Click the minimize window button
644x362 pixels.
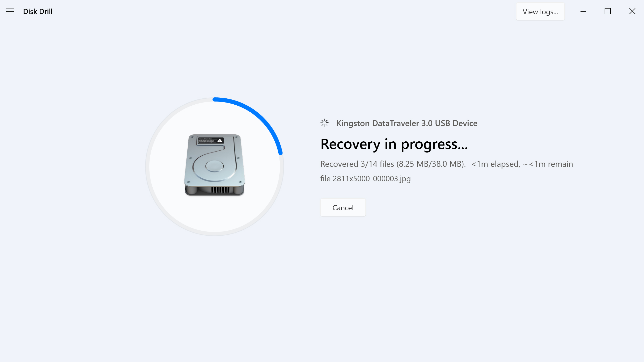[x=583, y=11]
